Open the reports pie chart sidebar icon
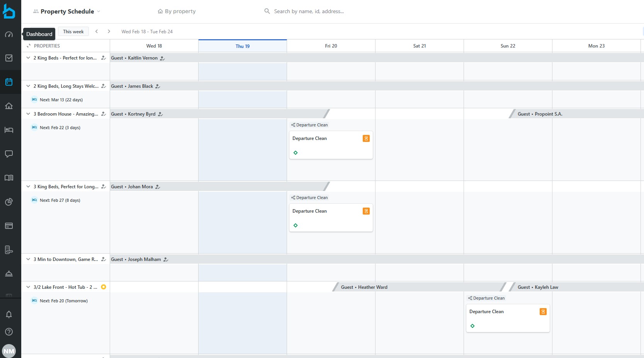 pyautogui.click(x=9, y=202)
